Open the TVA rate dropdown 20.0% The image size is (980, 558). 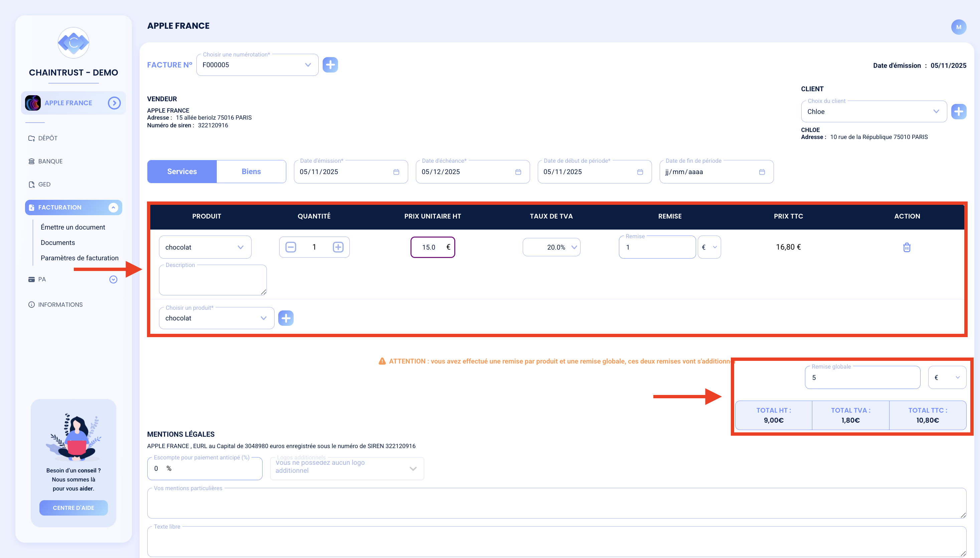[x=551, y=247]
